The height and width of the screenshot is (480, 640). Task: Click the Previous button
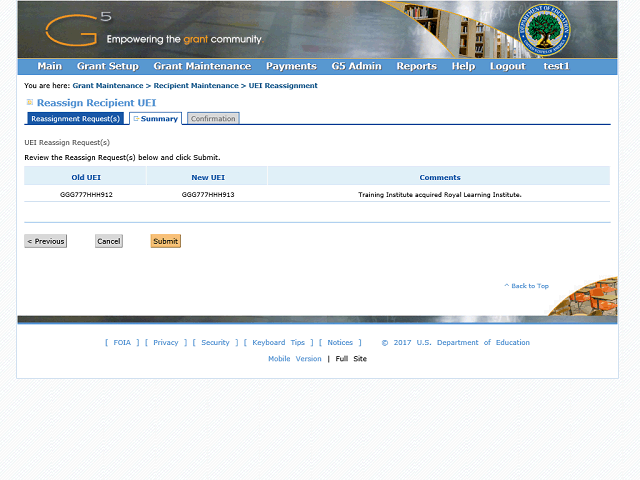tap(45, 241)
